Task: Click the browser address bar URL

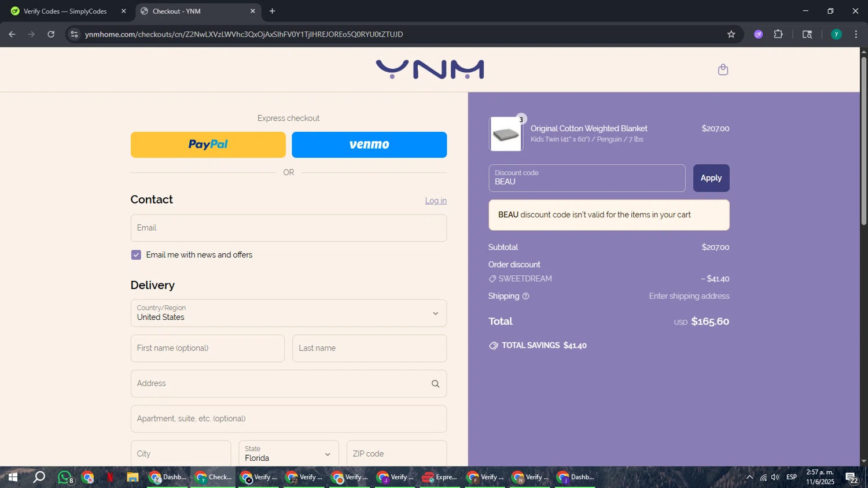Action: [x=244, y=34]
